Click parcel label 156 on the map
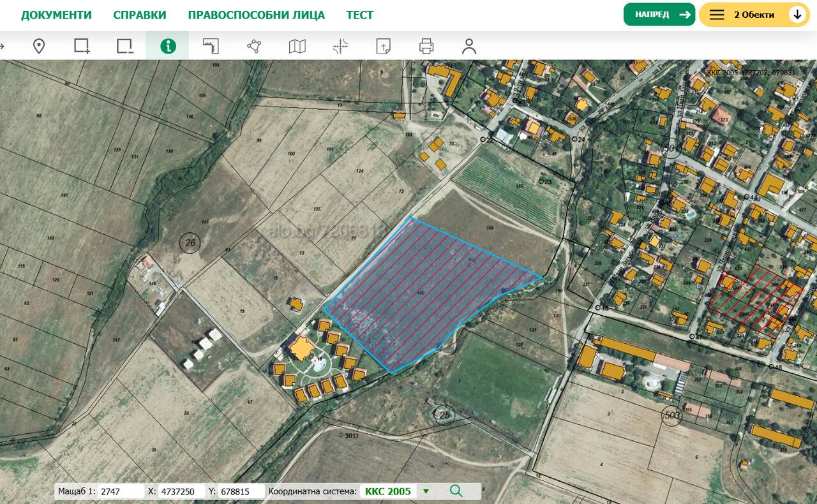Viewport: 817px width, 504px height. (x=490, y=228)
